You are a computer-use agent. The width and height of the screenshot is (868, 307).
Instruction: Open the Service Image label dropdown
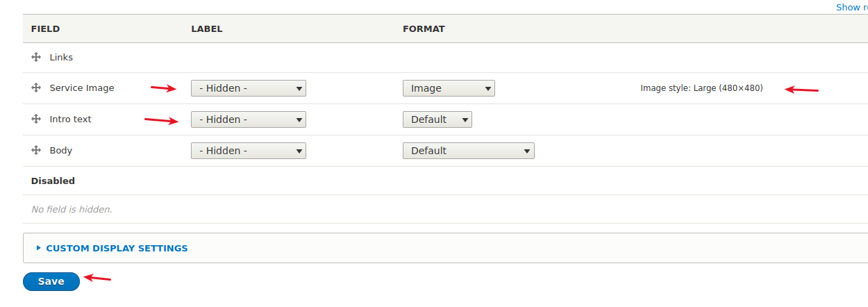coord(248,88)
